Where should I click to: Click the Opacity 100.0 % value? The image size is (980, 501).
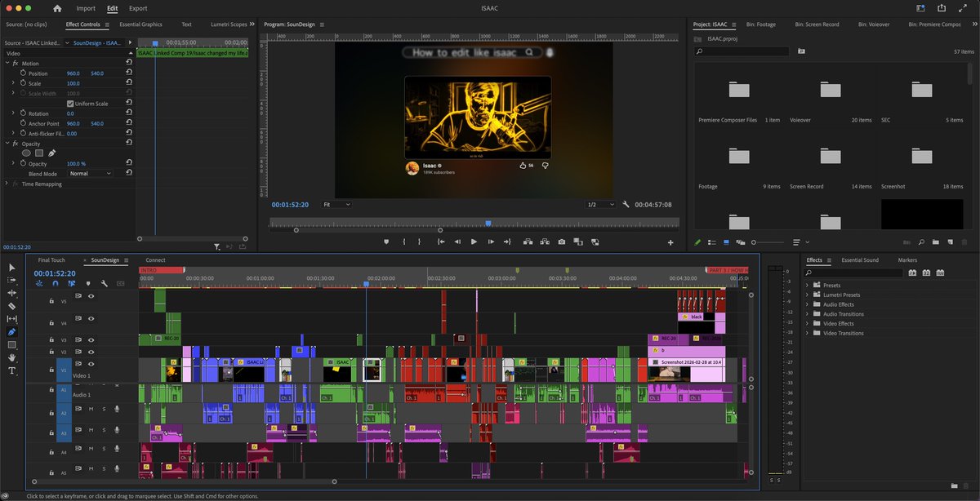coord(75,164)
